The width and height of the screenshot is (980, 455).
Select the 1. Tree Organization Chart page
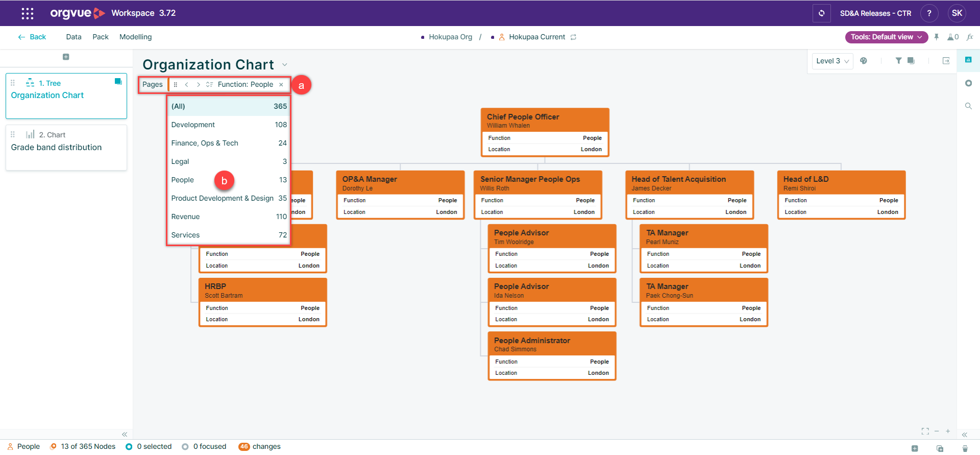66,96
